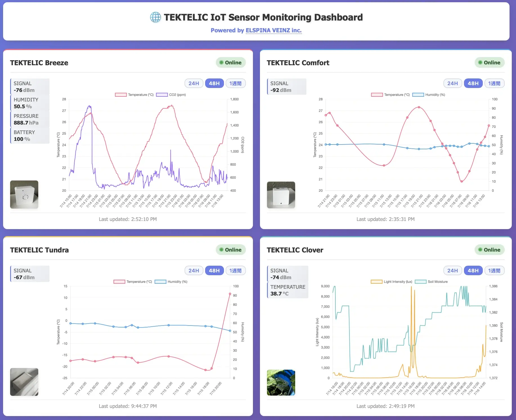Viewport: 516px width, 420px height.
Task: Toggle Soil Moisture legend swatch in Clover chart
Action: click(421, 282)
